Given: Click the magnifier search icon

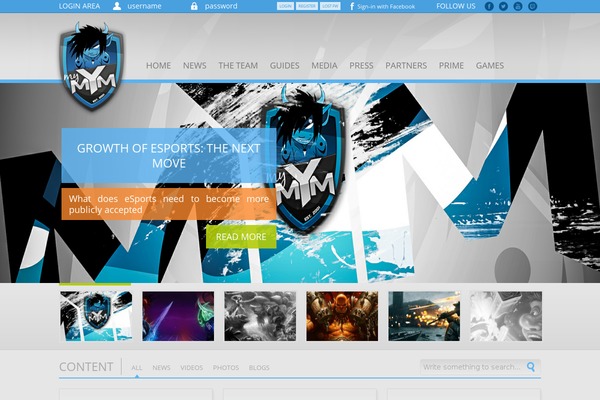Looking at the screenshot, I should [531, 367].
